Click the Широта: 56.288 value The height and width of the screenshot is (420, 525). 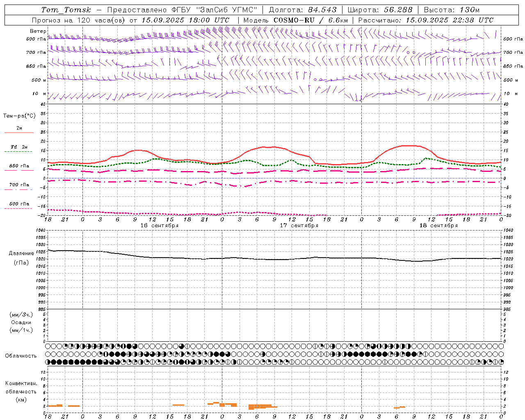380,10
